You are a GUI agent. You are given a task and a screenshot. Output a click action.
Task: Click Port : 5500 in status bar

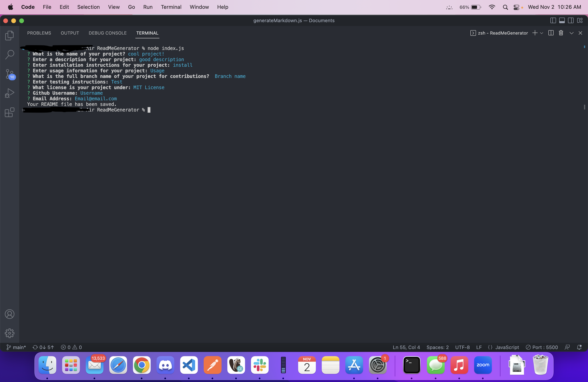pyautogui.click(x=542, y=347)
